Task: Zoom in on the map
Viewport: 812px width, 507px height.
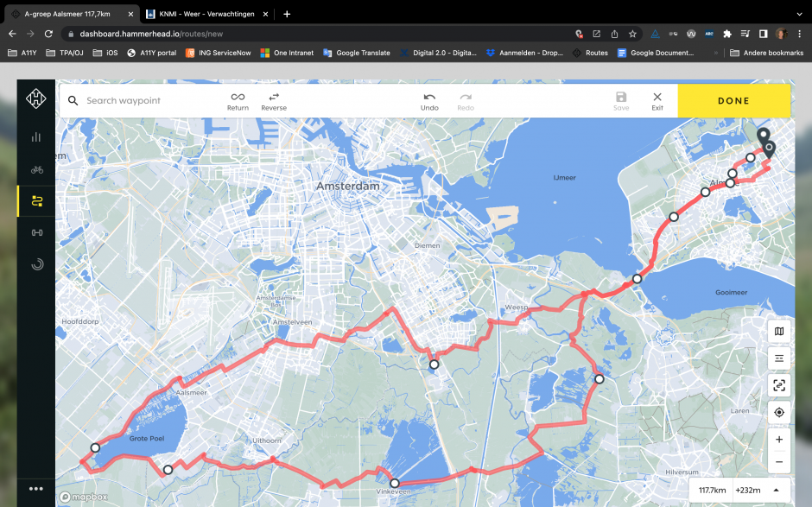Action: click(x=779, y=440)
